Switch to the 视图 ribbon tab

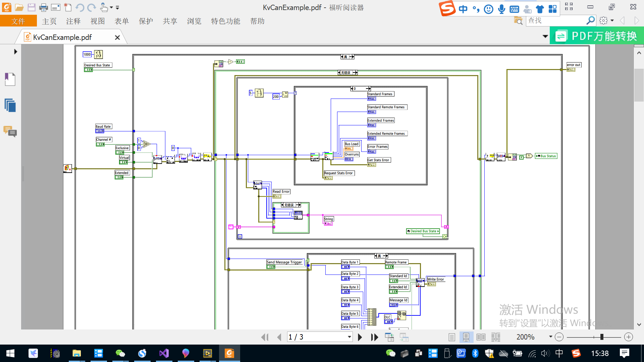click(98, 21)
